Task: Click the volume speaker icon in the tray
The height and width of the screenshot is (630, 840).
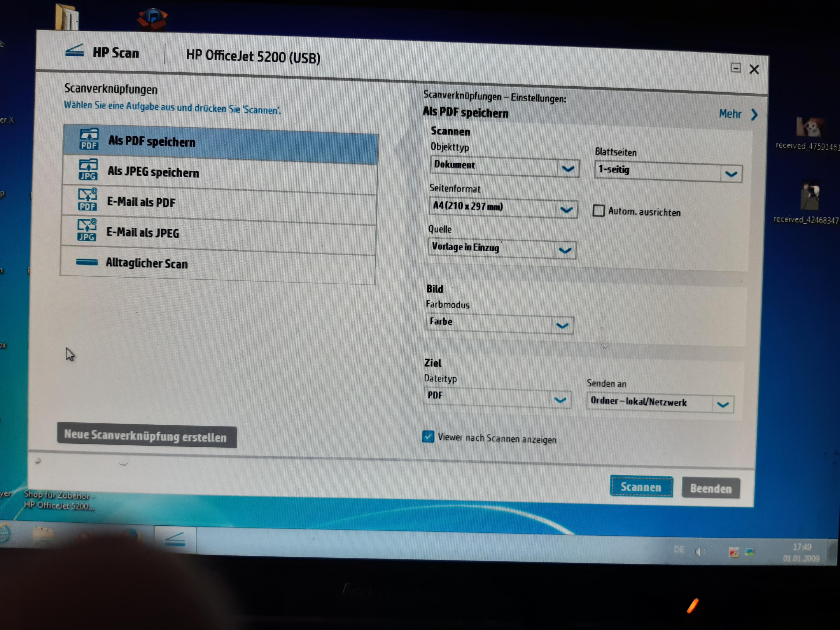Action: click(x=701, y=551)
